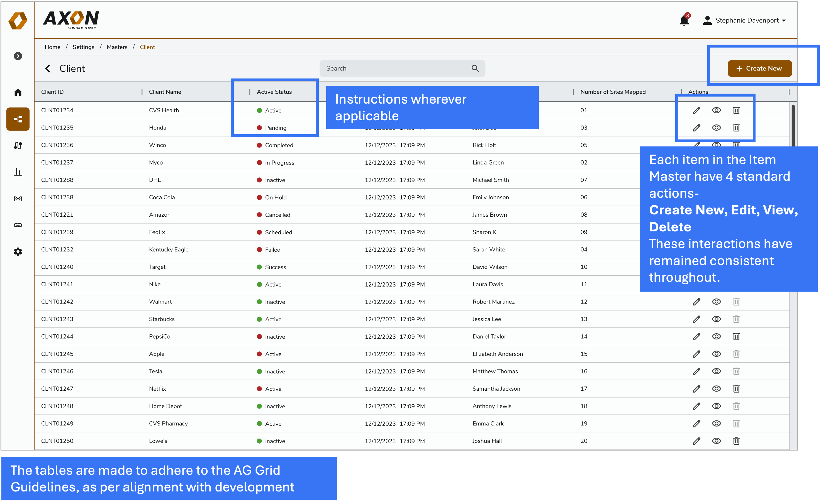Open the route icon in the sidebar
The width and height of the screenshot is (821, 504).
18,146
